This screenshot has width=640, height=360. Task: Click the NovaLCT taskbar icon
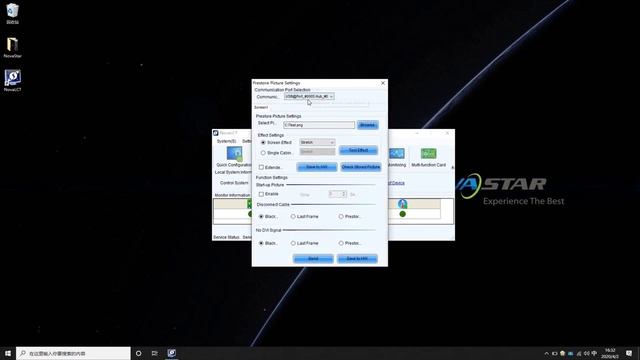tap(172, 353)
